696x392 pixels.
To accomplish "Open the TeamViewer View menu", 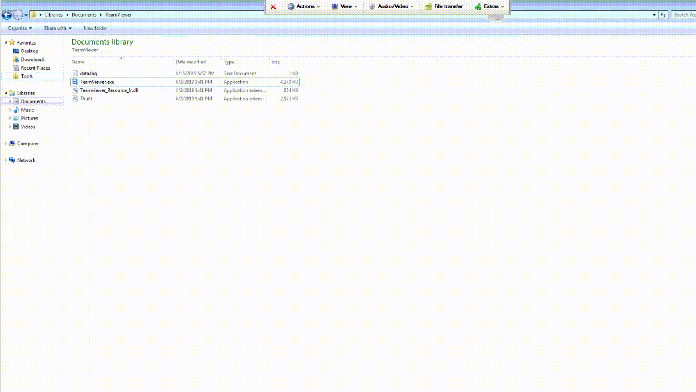I will 344,7.
